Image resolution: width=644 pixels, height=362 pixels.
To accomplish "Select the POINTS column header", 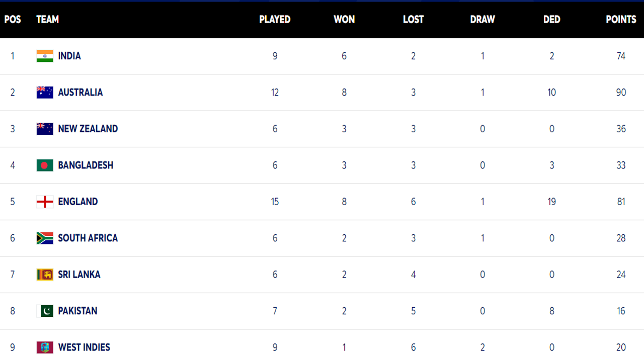I will point(621,19).
